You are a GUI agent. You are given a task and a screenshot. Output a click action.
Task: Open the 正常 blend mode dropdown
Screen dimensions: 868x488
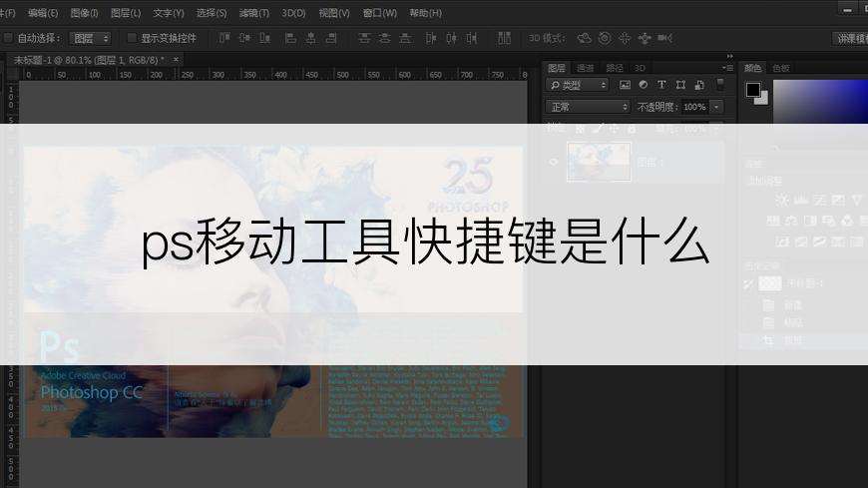(x=589, y=107)
